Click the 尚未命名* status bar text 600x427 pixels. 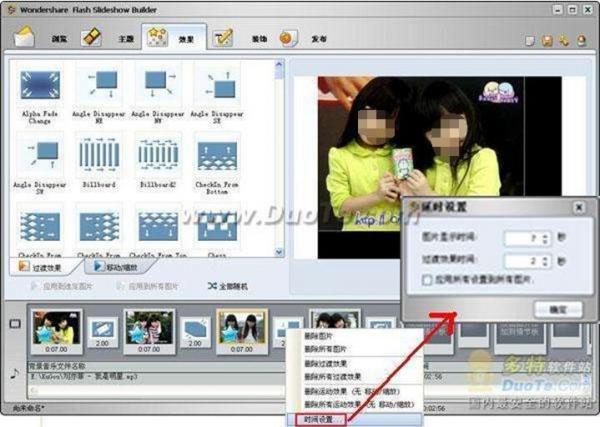[x=28, y=408]
